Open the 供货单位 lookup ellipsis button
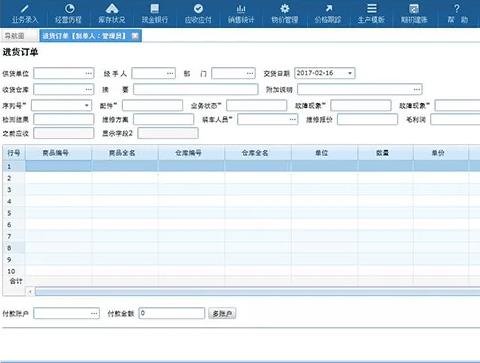The width and height of the screenshot is (480, 363). (89, 73)
